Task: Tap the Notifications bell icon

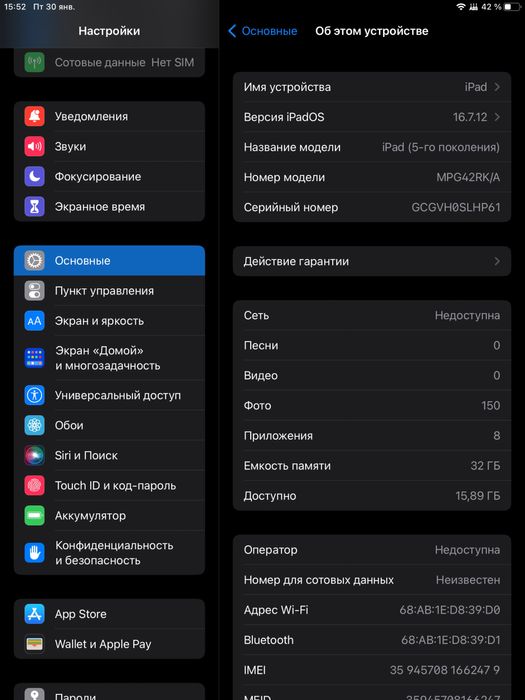Action: pos(34,117)
